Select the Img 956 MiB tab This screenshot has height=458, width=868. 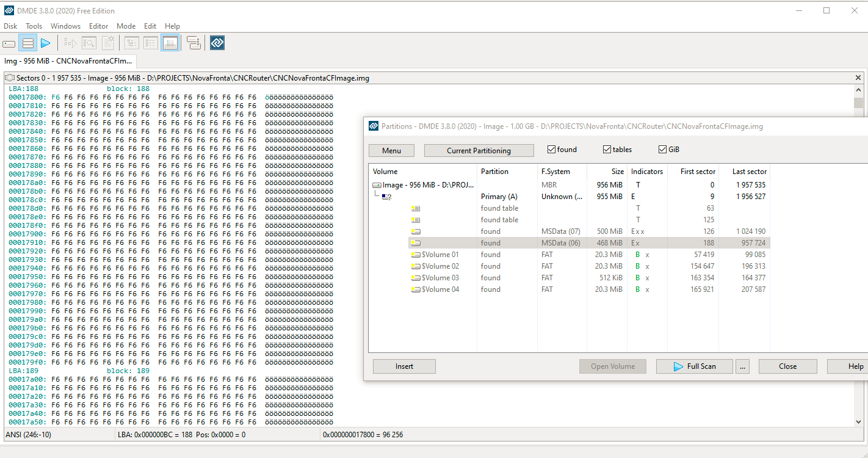(68, 61)
